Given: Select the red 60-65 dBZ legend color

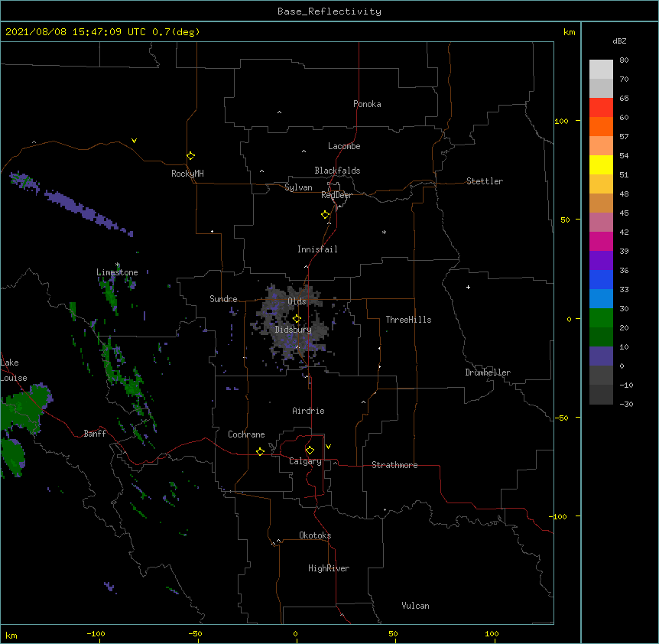Looking at the screenshot, I should 601,107.
